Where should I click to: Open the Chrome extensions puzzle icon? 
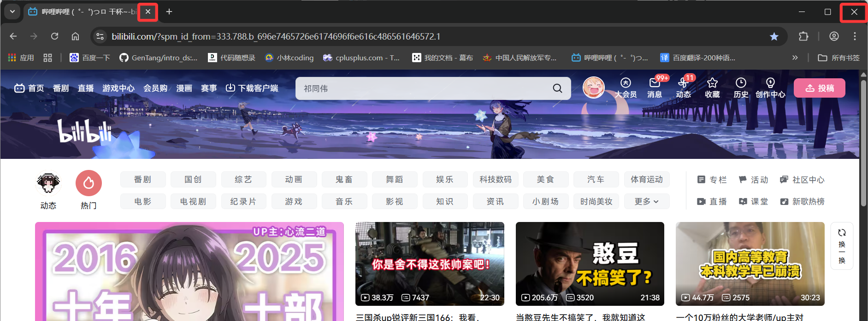(803, 36)
